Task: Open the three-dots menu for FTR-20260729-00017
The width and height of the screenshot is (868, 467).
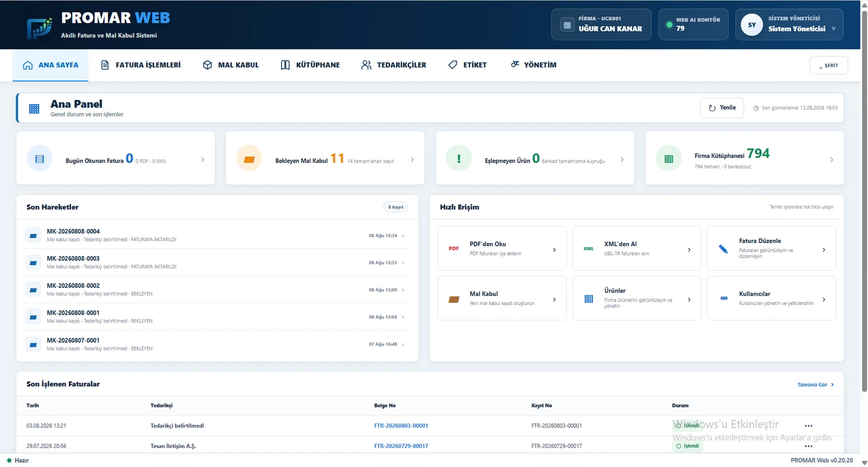Action: (808, 446)
